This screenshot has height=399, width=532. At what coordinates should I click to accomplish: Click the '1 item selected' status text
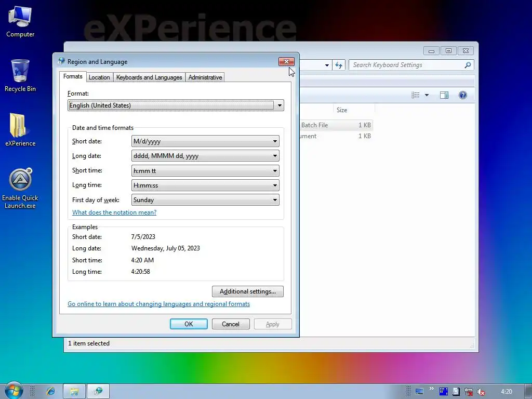pyautogui.click(x=89, y=343)
